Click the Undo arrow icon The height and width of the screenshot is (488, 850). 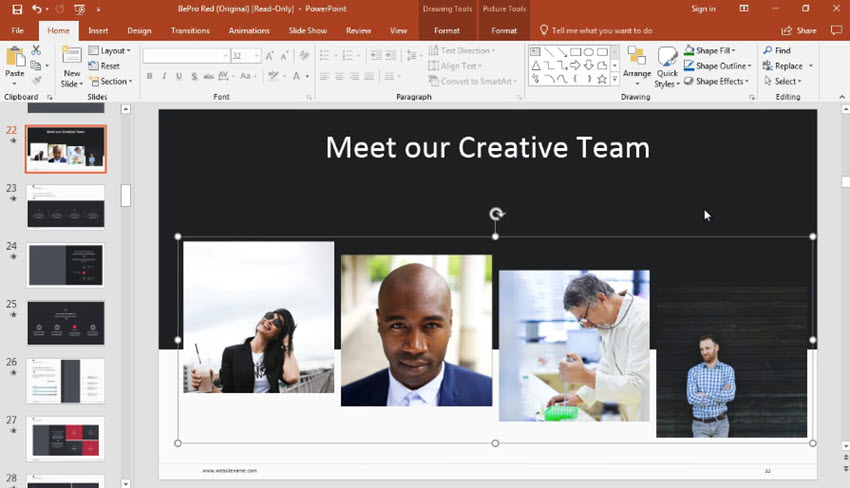pos(36,9)
